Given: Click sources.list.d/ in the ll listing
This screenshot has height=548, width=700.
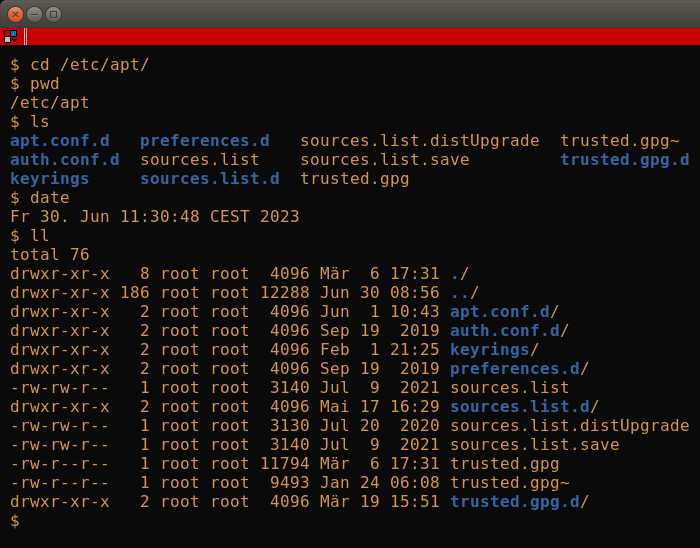Looking at the screenshot, I should 524,407.
